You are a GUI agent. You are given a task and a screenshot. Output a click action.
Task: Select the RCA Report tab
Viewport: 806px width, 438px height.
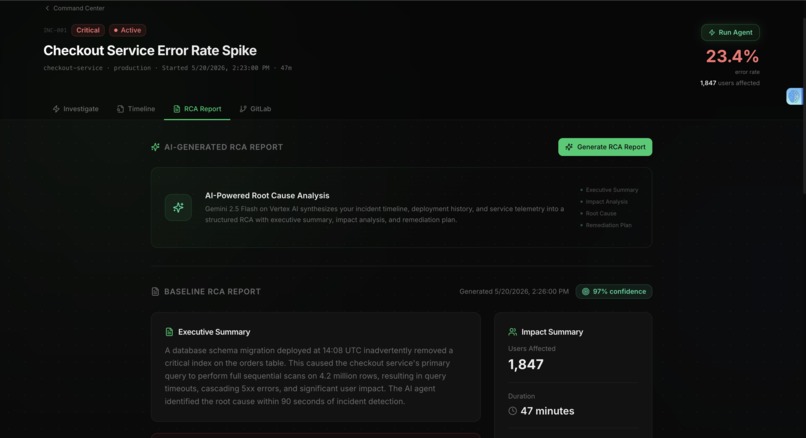(x=197, y=109)
